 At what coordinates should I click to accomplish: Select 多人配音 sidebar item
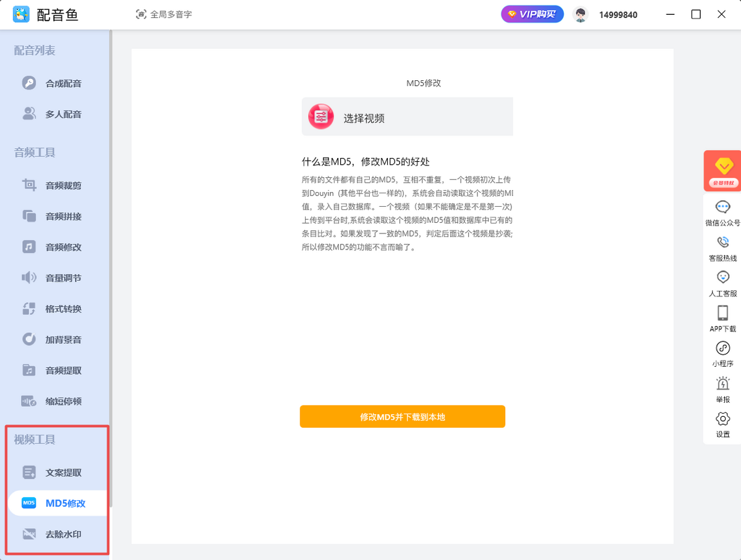pyautogui.click(x=54, y=114)
